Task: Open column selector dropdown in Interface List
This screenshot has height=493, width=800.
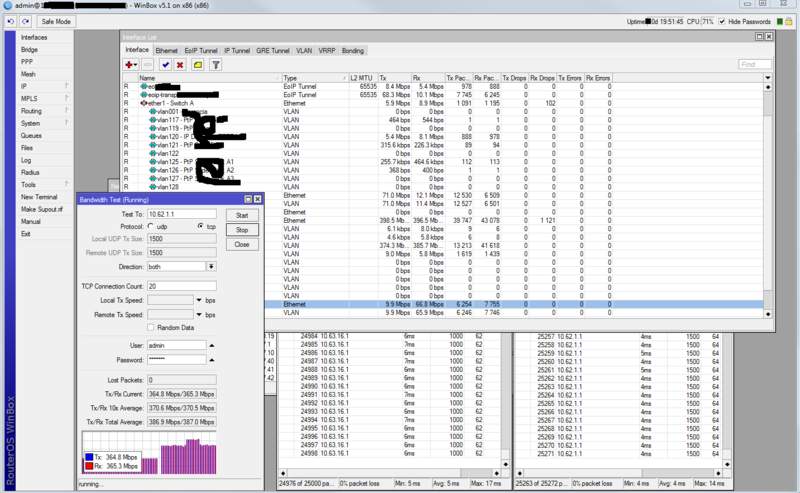Action: 768,78
